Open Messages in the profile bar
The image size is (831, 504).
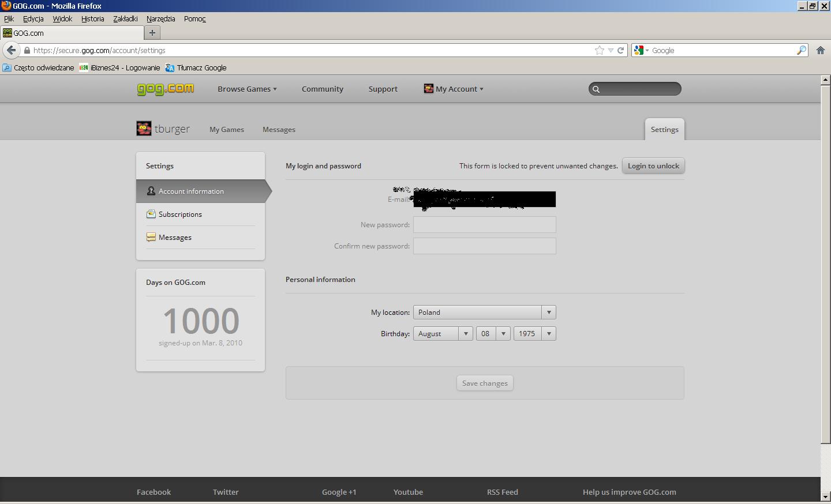[x=279, y=129]
